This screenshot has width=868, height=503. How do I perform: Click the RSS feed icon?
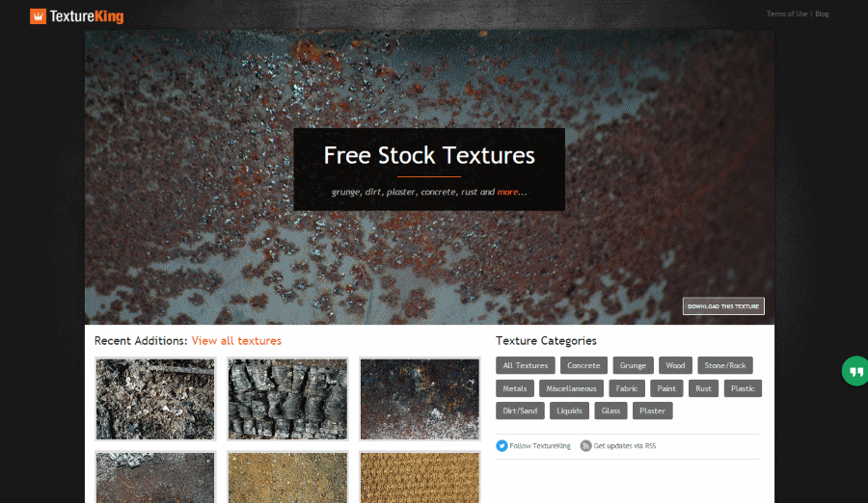point(585,446)
